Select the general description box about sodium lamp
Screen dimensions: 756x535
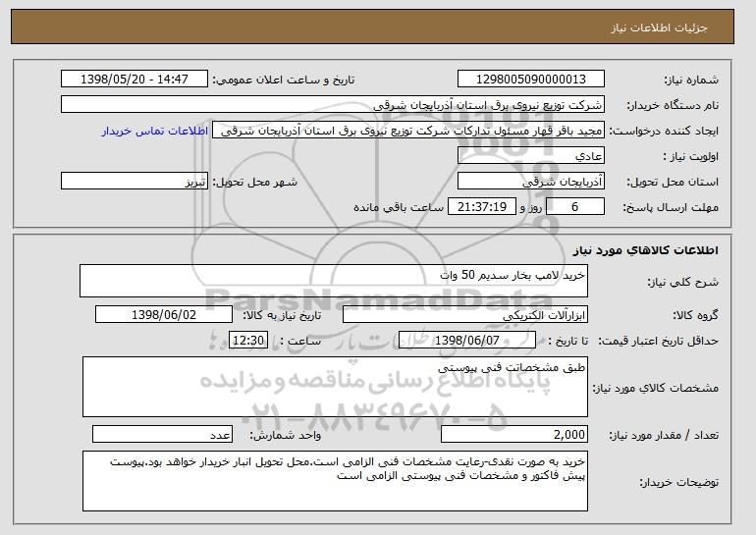334,281
